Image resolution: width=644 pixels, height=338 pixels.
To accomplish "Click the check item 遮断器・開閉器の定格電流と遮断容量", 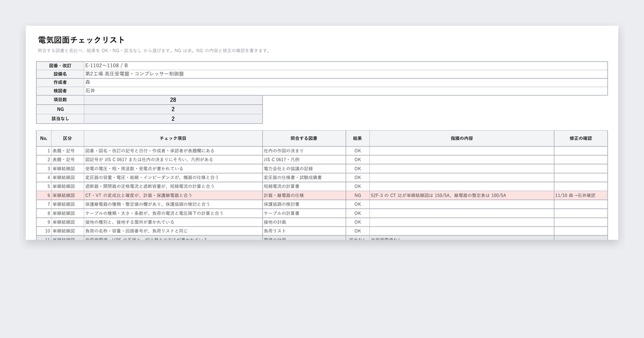I will [173, 186].
